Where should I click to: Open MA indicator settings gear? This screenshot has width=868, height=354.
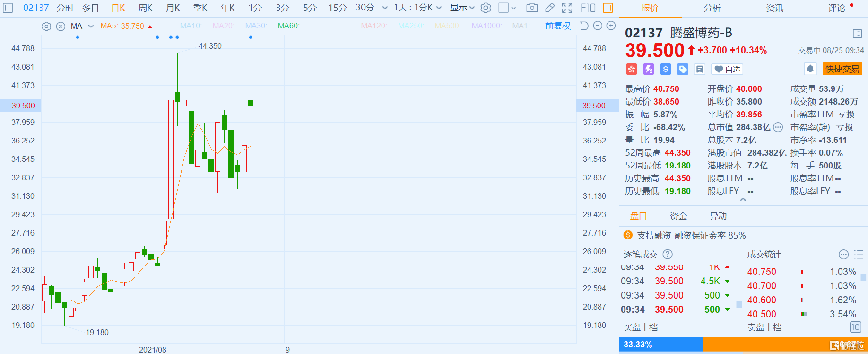coord(46,26)
